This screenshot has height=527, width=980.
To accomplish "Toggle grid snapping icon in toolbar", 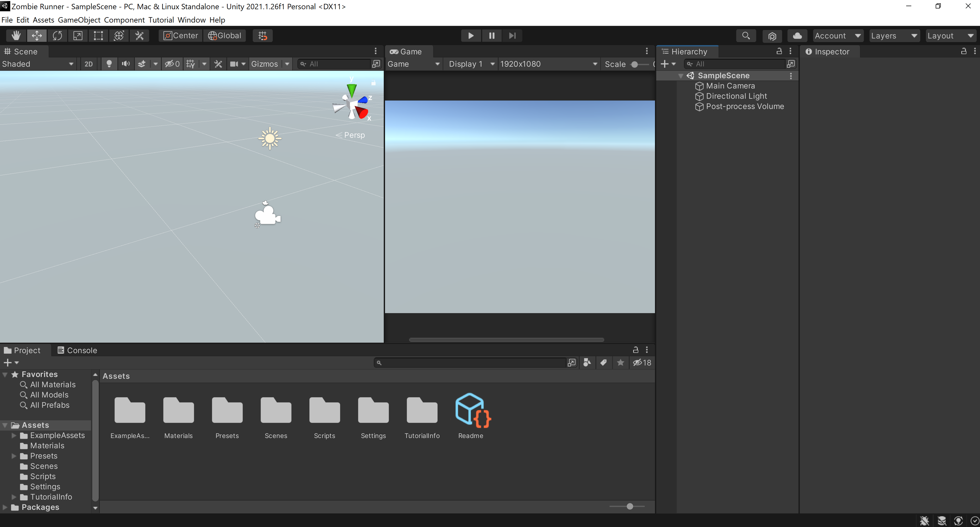I will (262, 36).
